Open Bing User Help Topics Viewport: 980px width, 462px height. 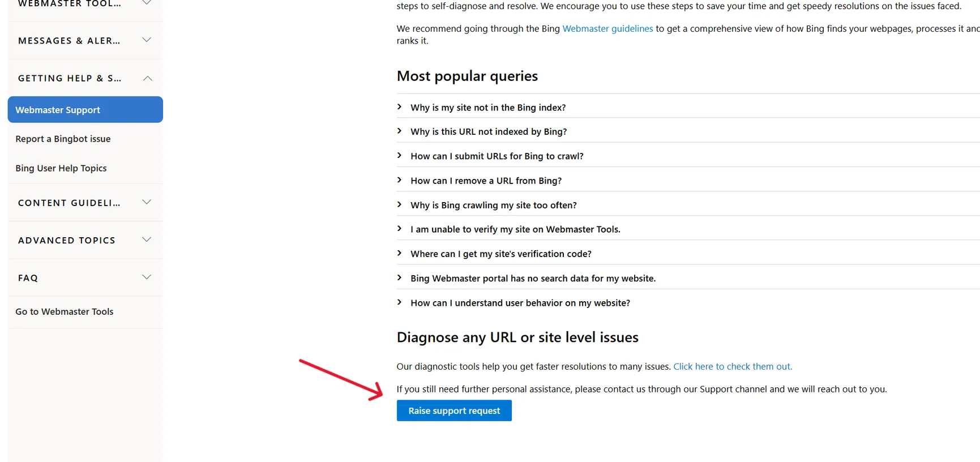[x=61, y=168]
